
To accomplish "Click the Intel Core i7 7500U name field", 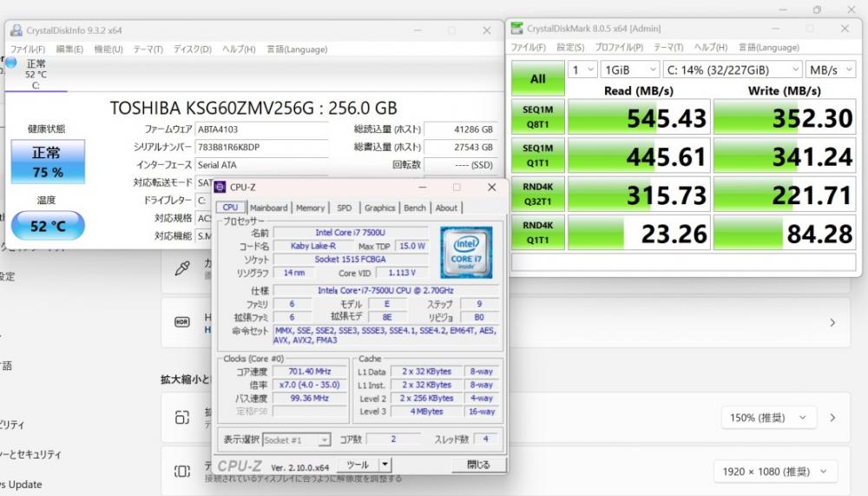I will 351,233.
